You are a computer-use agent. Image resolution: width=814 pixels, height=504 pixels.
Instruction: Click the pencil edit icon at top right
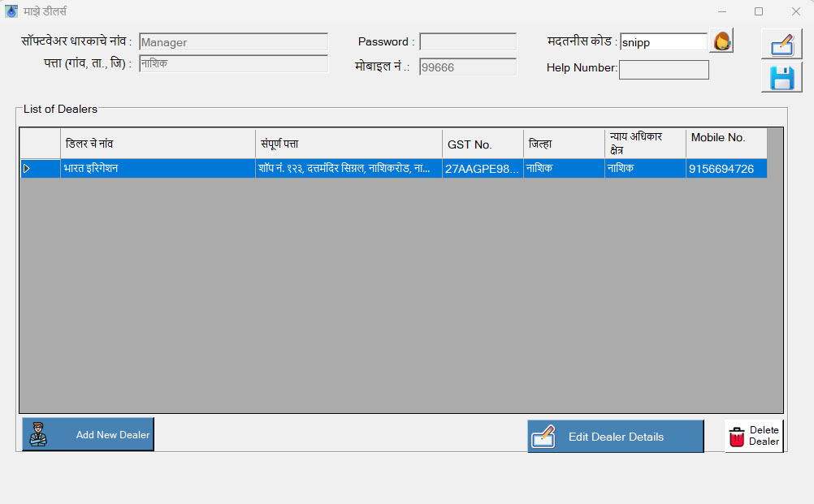[x=781, y=43]
